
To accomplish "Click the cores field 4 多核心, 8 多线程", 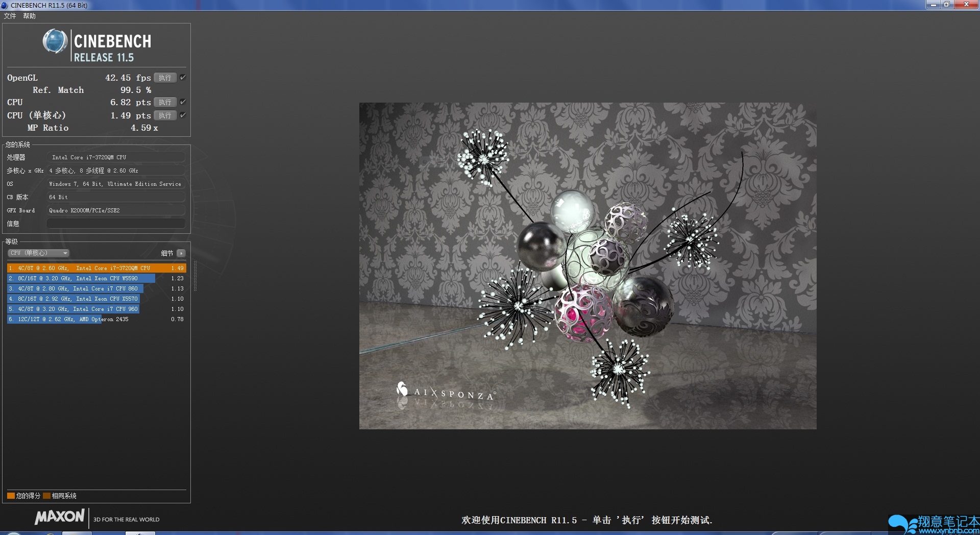I will click(x=116, y=171).
